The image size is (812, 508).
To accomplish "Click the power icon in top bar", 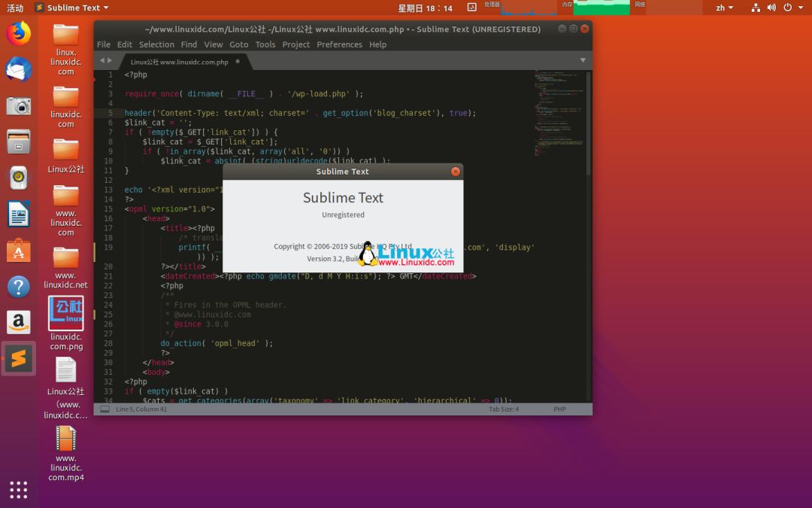I will (x=788, y=8).
